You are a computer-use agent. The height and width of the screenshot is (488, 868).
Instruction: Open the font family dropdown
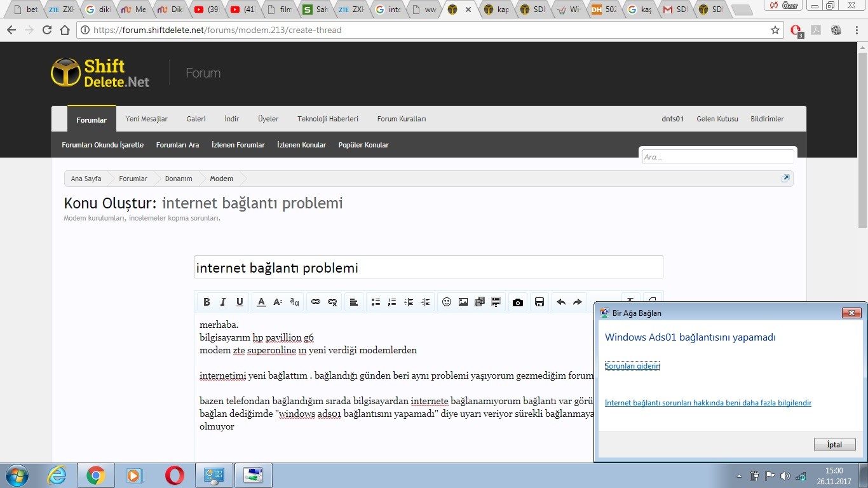[294, 302]
